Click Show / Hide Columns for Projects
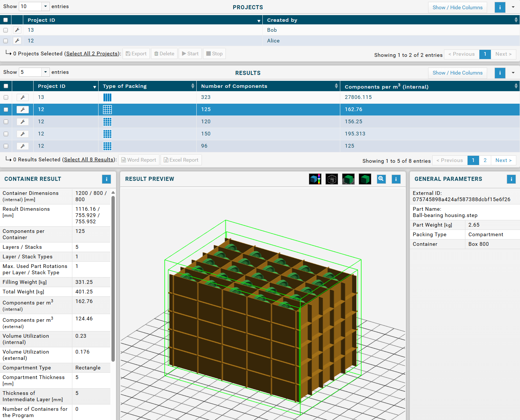Image resolution: width=520 pixels, height=420 pixels. click(x=458, y=7)
